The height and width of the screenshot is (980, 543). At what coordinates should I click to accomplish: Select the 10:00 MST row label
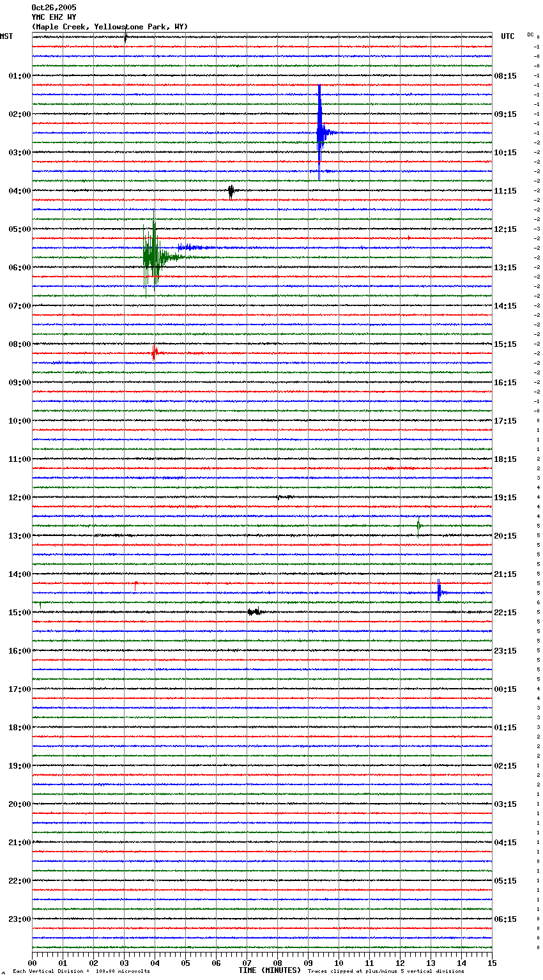coord(20,421)
